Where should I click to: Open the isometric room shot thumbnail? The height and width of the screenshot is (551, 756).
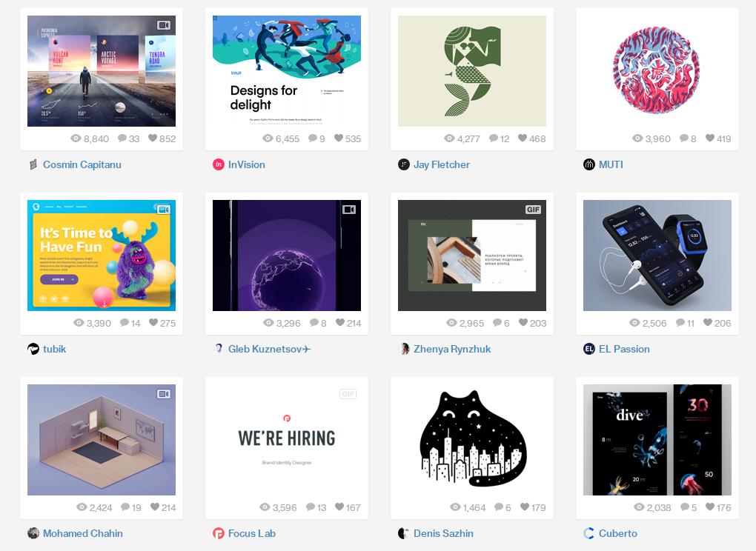[102, 440]
